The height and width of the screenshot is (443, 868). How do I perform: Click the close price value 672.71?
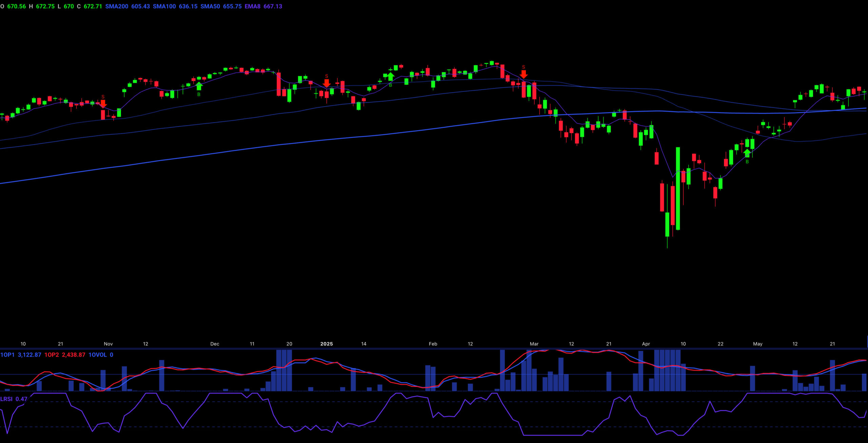tap(93, 6)
